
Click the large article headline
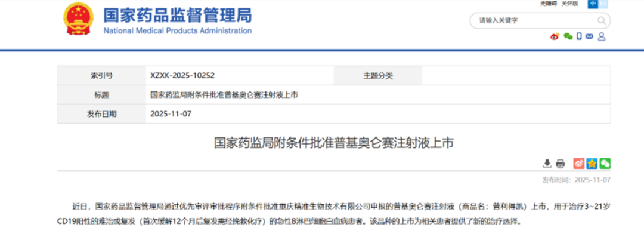click(333, 143)
